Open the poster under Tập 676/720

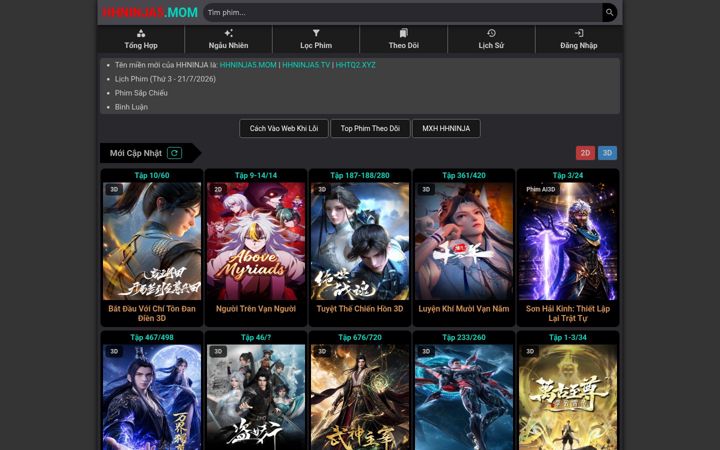[360, 397]
